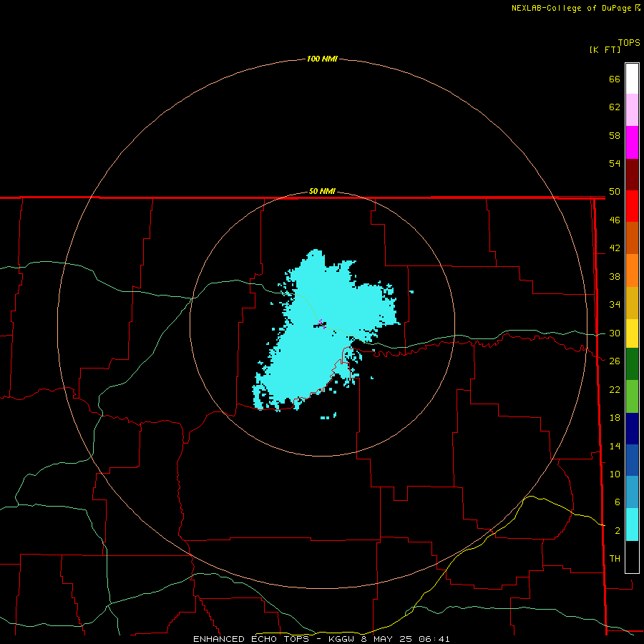Click the legend value 2
This screenshot has width=644, height=644.
[x=618, y=531]
